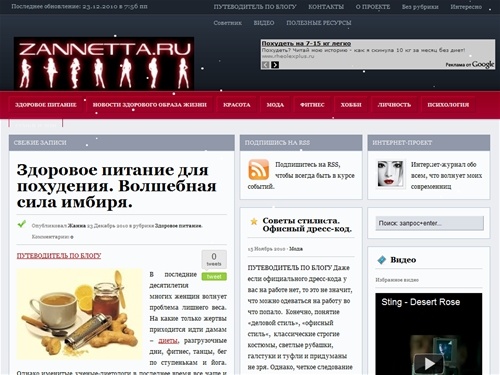Click the search input field
The height and width of the screenshot is (375, 500).
point(429,223)
